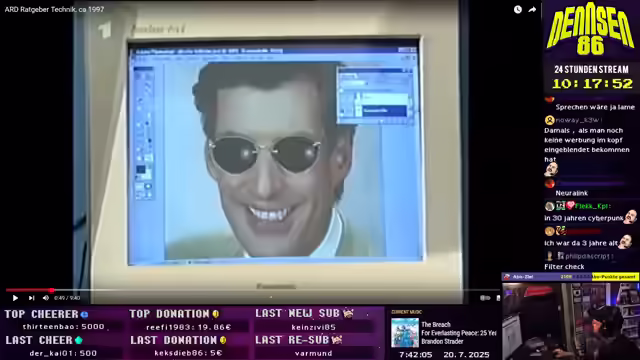Open the video title ARD Ratgeber Technik
This screenshot has height=360, width=640.
(x=54, y=9)
